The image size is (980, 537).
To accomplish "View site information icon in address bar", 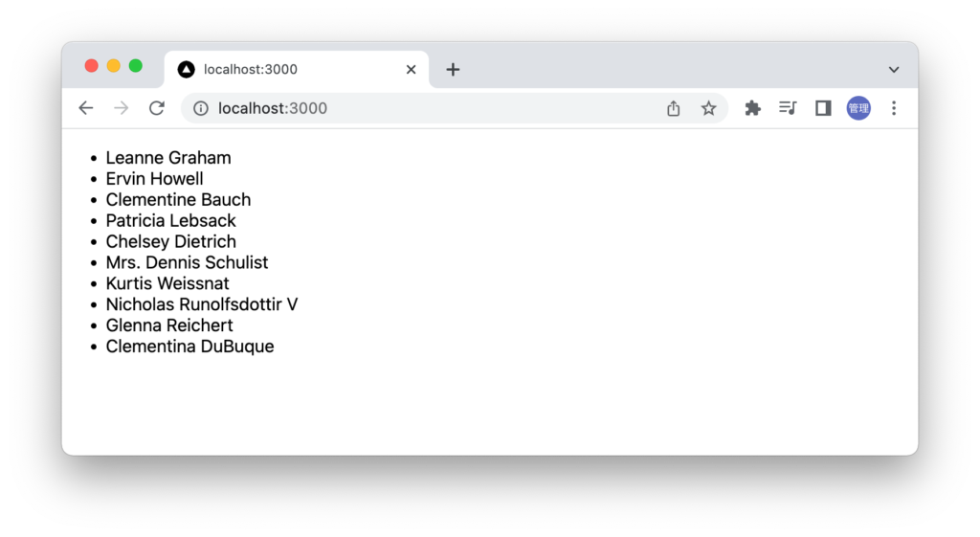I will 201,108.
